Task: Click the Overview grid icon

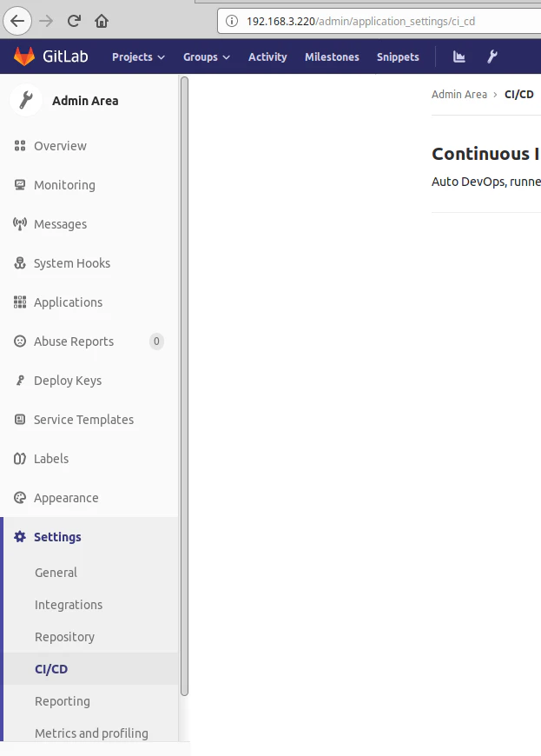Action: click(x=20, y=146)
